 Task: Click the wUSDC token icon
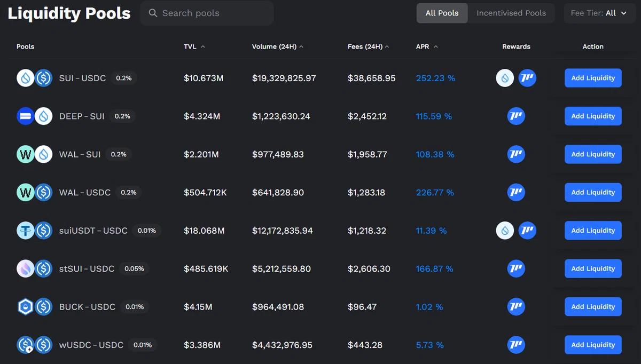26,345
